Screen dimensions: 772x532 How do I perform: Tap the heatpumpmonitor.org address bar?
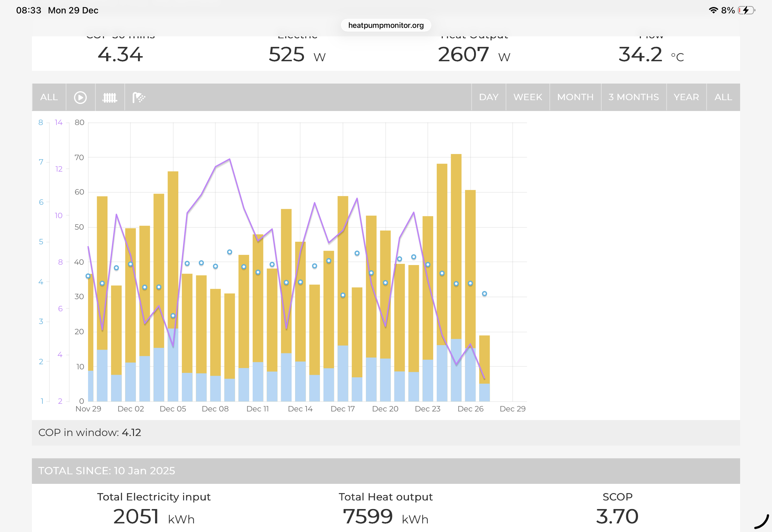pos(386,25)
